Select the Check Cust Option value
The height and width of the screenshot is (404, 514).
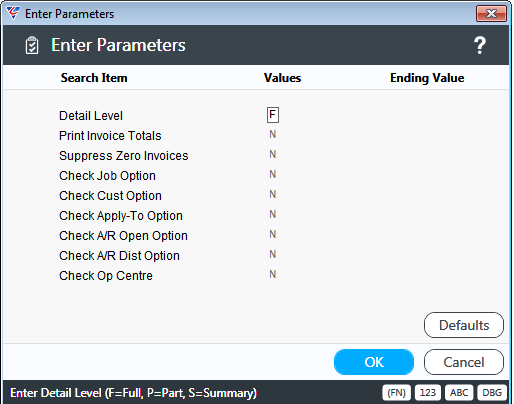273,195
